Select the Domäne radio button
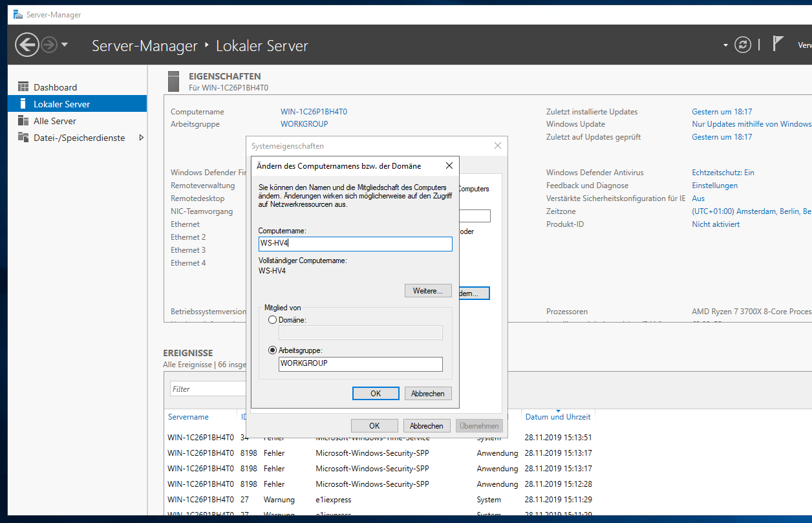 pos(272,320)
